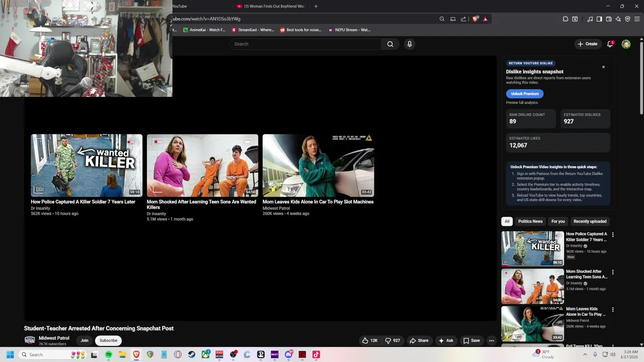This screenshot has width=644, height=362.
Task: Select the Politics News filter chip
Action: (x=530, y=221)
